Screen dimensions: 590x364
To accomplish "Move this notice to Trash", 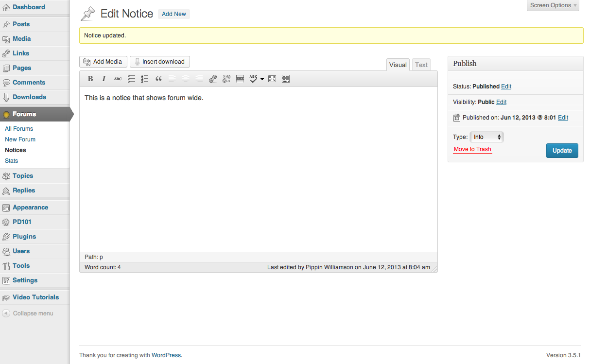I will [x=472, y=149].
